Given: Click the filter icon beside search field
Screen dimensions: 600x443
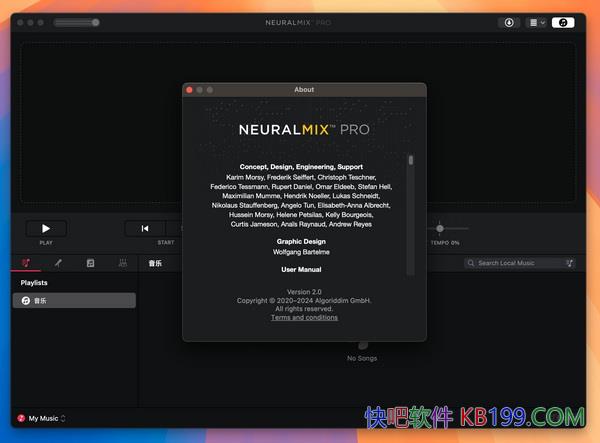Looking at the screenshot, I should tap(569, 263).
